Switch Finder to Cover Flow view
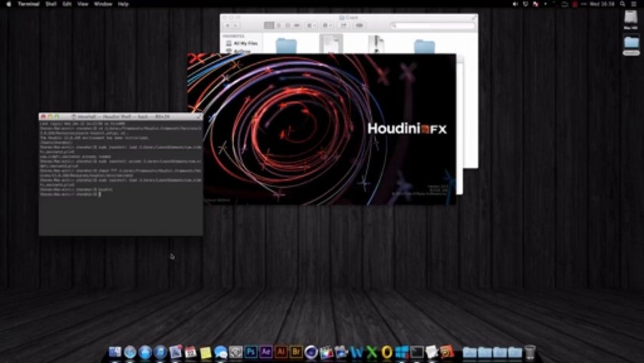The image size is (644, 363). (x=297, y=25)
